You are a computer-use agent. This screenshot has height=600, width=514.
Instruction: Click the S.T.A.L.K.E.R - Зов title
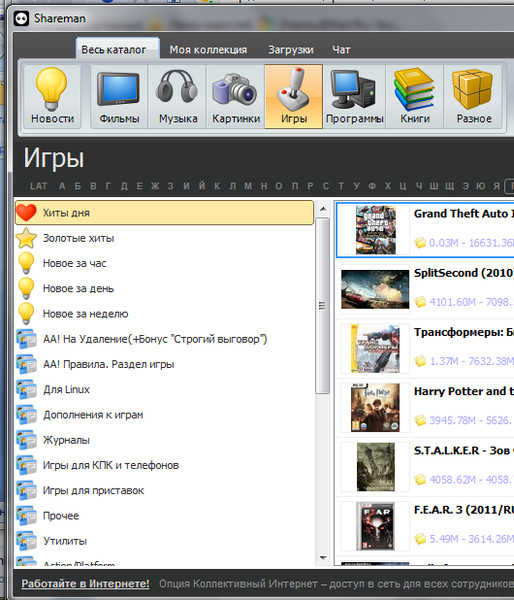[x=463, y=450]
